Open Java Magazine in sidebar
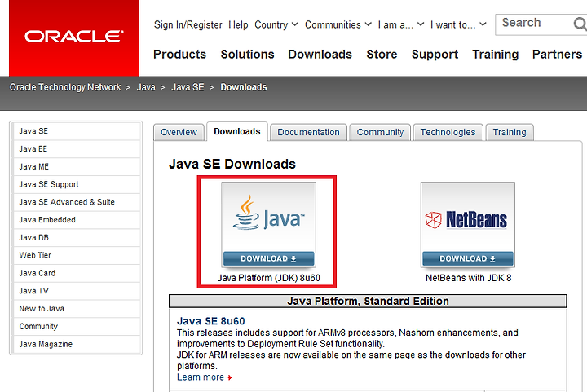 click(77, 345)
